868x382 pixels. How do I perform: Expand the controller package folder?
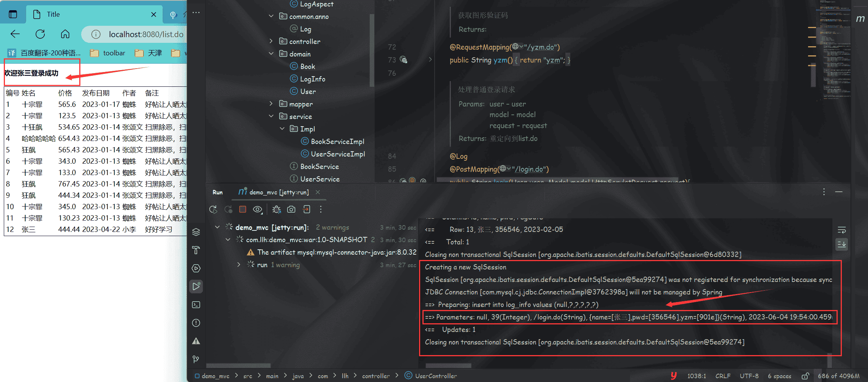coord(271,41)
